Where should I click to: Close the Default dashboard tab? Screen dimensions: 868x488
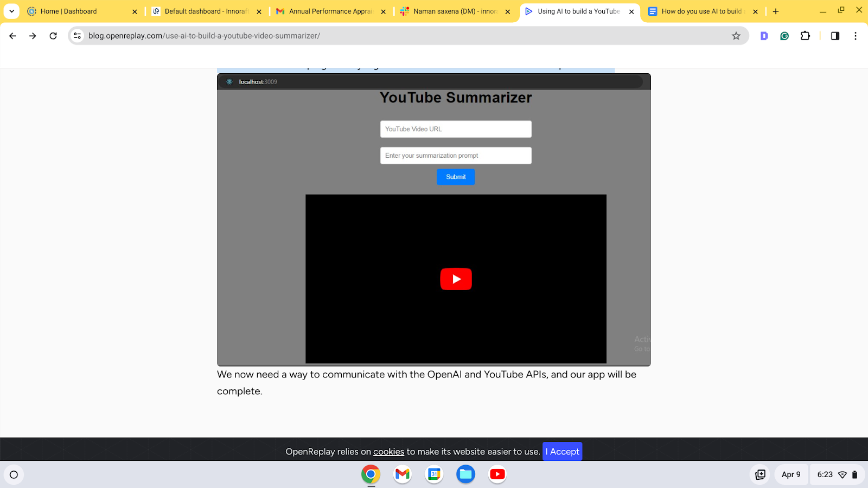(x=259, y=11)
